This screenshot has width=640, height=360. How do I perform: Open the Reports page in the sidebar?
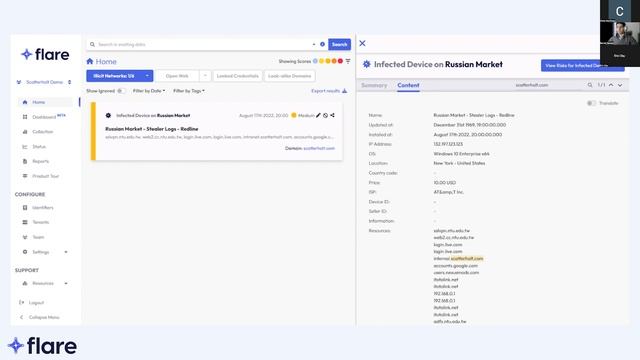[40, 161]
